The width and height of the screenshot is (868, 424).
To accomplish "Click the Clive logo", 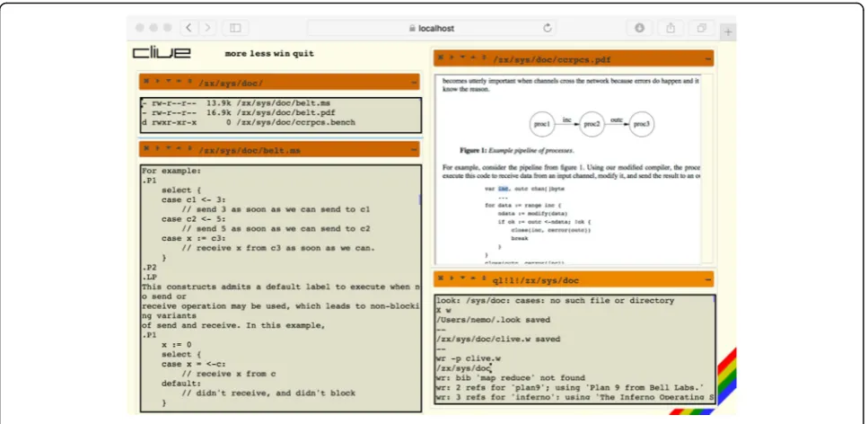I will tap(162, 53).
